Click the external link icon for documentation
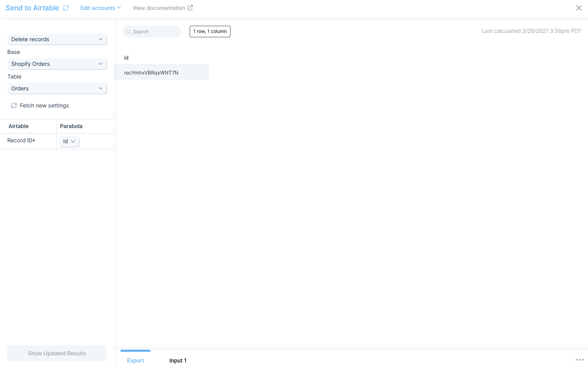The image size is (588, 368). click(x=190, y=8)
